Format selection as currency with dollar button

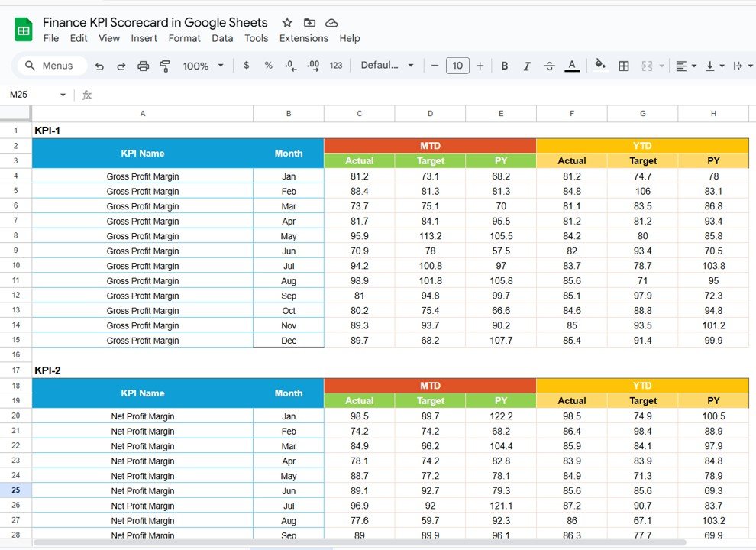coord(246,66)
